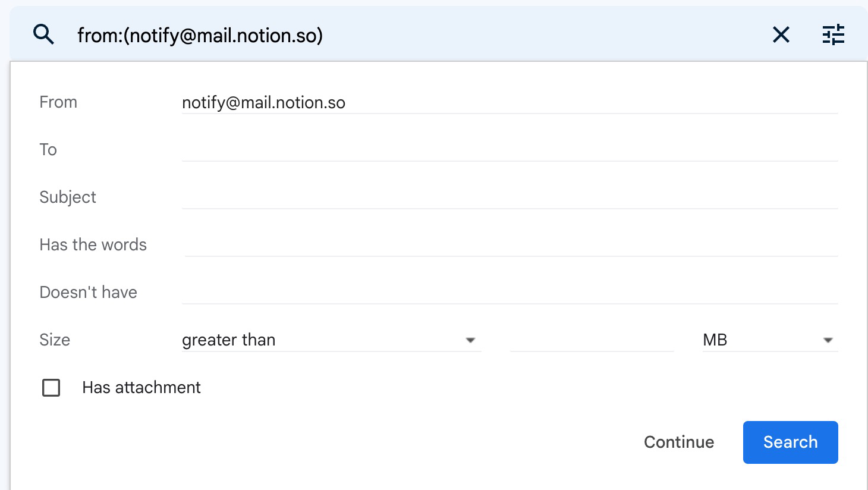Click the Subject label text
868x490 pixels.
[68, 197]
